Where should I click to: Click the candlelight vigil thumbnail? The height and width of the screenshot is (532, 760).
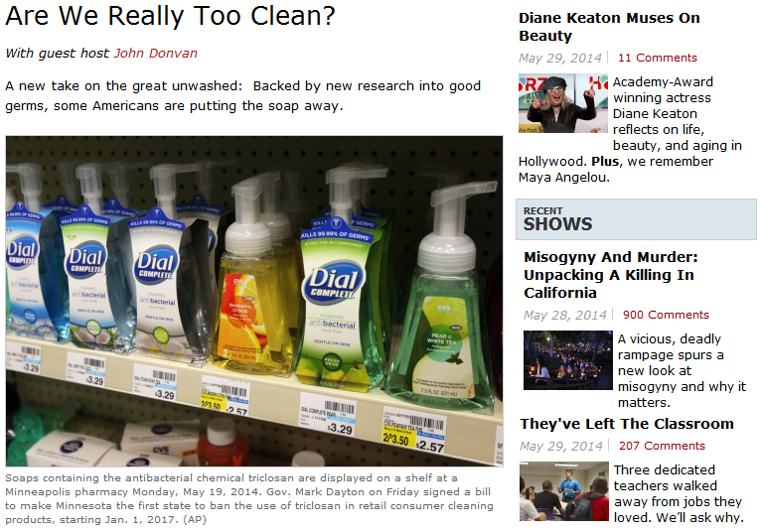[568, 360]
